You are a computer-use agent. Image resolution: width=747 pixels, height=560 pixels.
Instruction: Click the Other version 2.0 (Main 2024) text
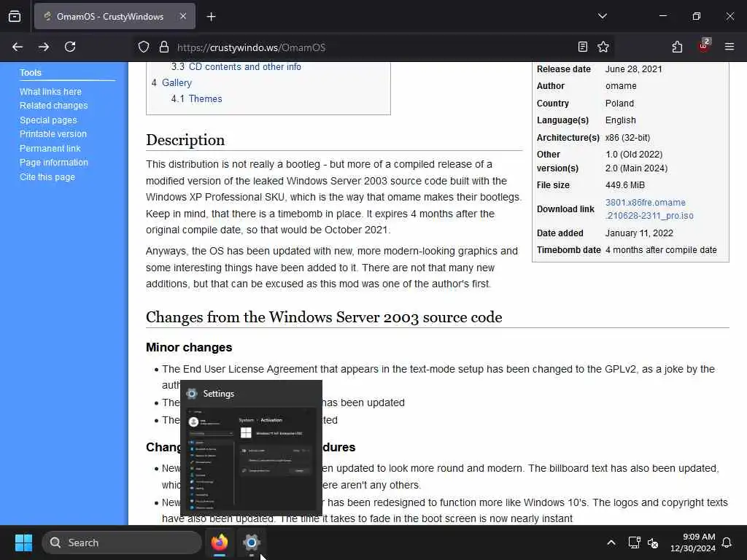(636, 168)
